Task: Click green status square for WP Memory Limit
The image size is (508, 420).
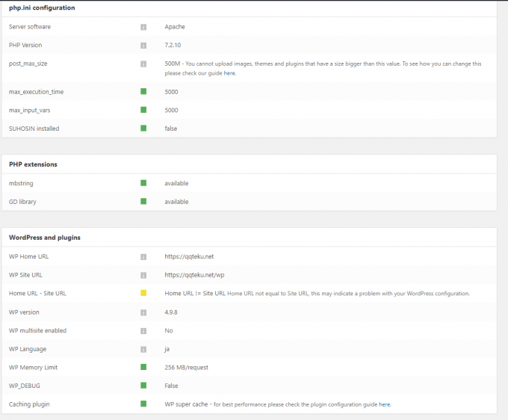Action: (143, 367)
